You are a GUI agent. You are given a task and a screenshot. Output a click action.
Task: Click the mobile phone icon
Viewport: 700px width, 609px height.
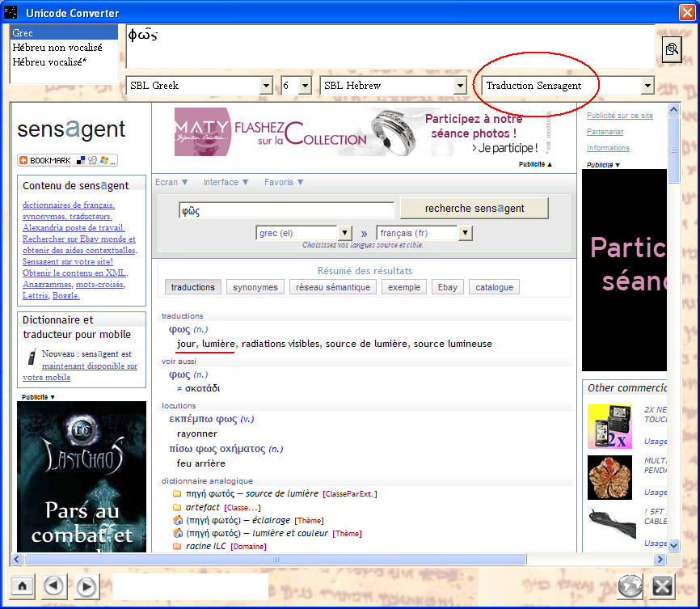tap(32, 357)
